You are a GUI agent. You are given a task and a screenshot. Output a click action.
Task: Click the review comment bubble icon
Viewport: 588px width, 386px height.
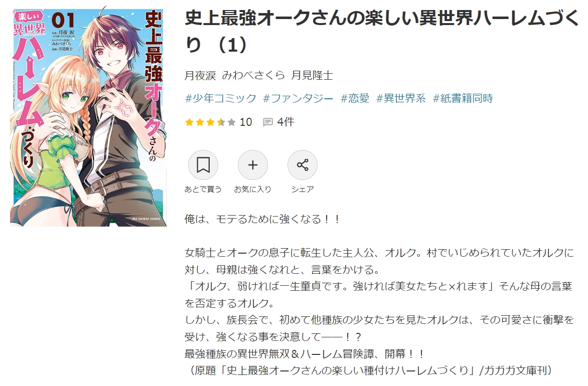[x=268, y=122]
